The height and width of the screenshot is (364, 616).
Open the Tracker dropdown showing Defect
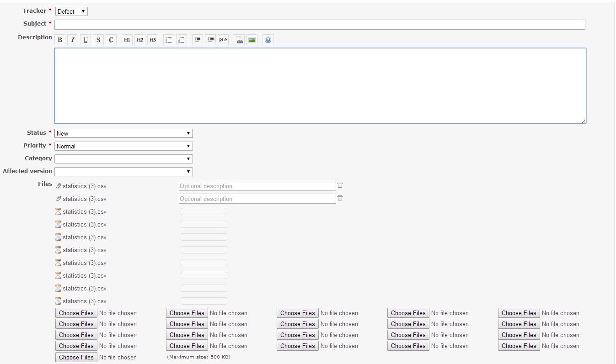[71, 11]
